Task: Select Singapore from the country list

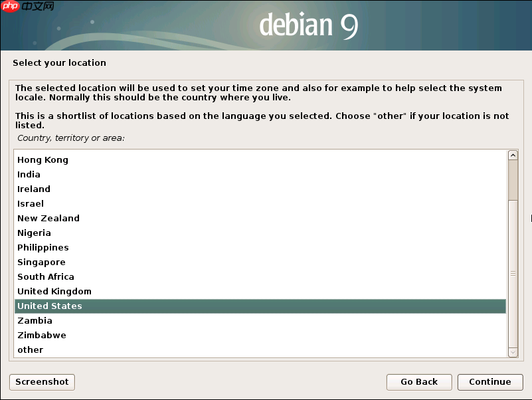Action: [41, 262]
